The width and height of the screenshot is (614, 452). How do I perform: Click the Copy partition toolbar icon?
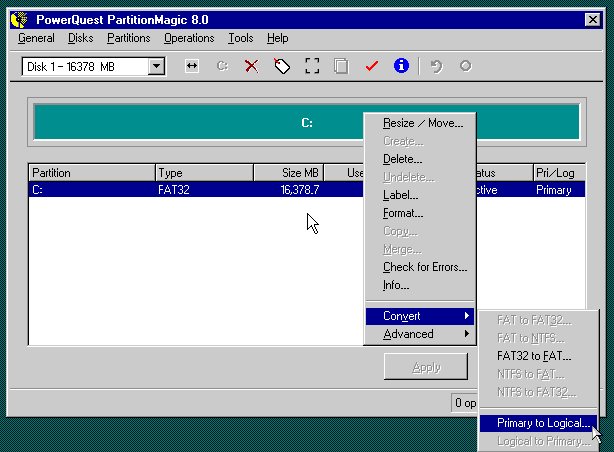tap(341, 66)
